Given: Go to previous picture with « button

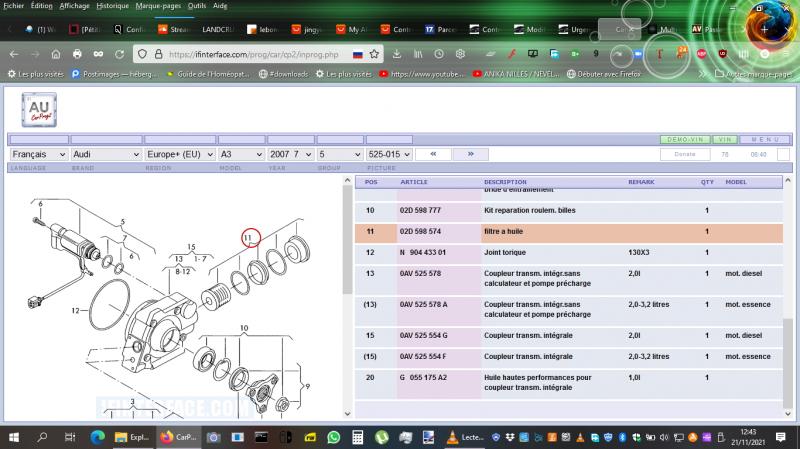Looking at the screenshot, I should point(433,154).
